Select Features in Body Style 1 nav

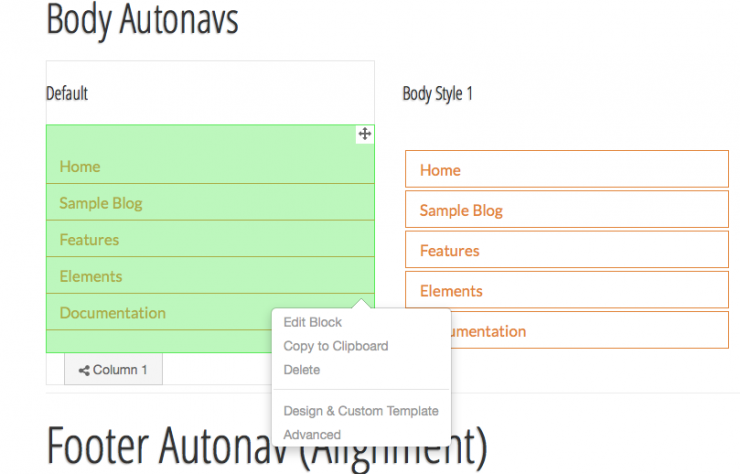coord(449,251)
